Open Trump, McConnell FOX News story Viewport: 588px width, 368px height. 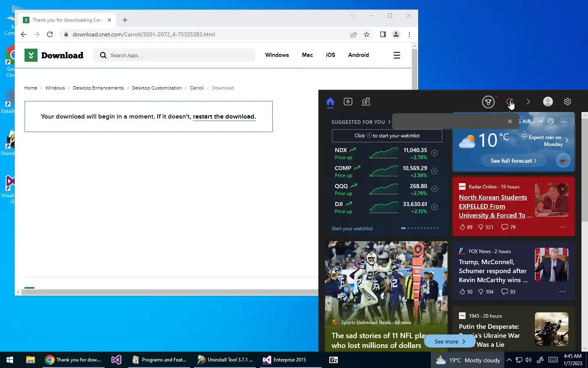point(493,271)
